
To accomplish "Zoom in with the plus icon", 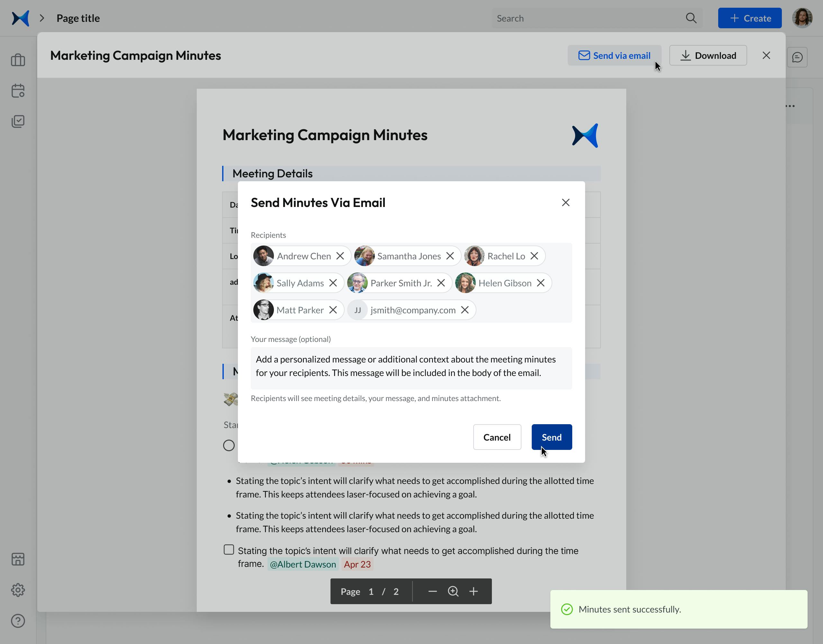I will click(x=473, y=591).
